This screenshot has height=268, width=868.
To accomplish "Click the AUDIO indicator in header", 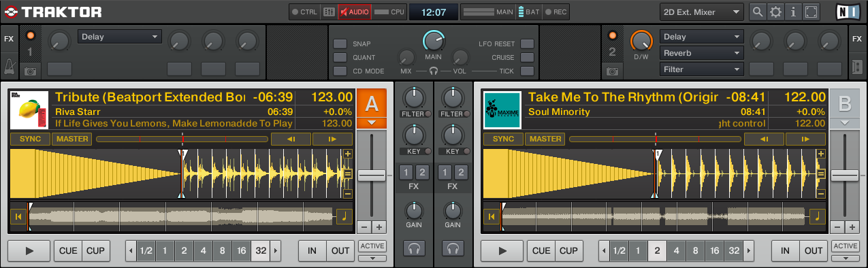I will [355, 12].
